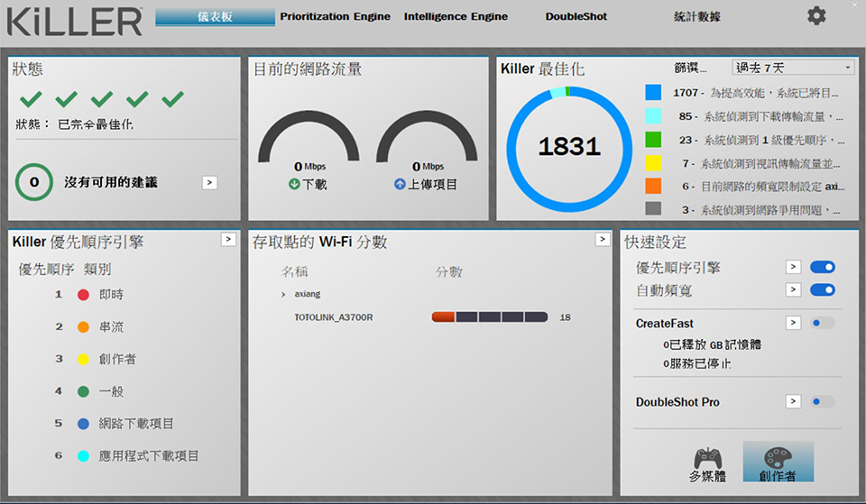
Task: Click the cyan 應用程式下載項目 priority dot
Action: click(x=83, y=456)
